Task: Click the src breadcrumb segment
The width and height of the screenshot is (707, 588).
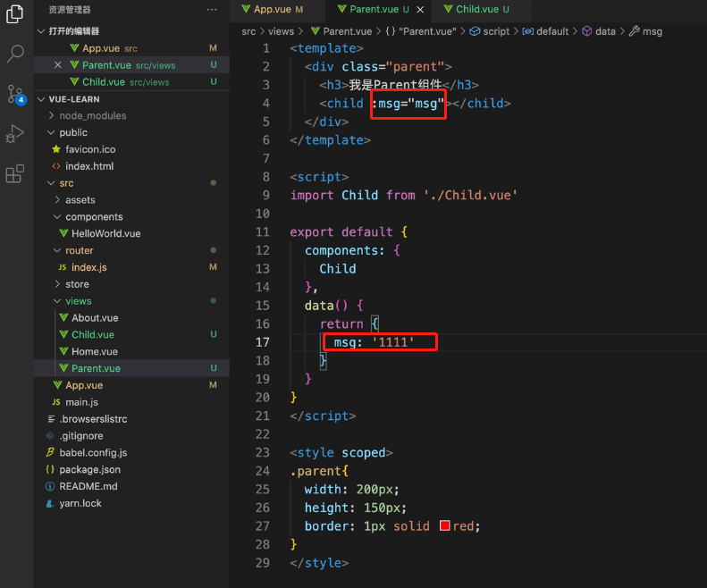Action: pos(248,31)
